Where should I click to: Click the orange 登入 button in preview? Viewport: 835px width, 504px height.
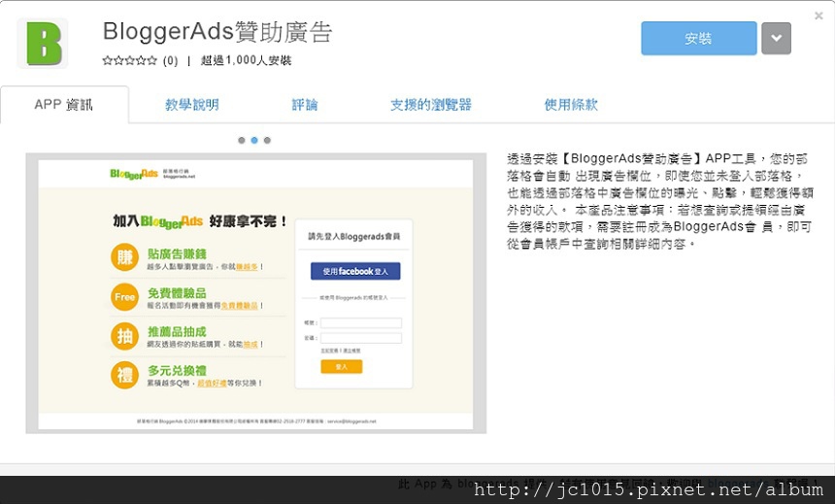click(x=342, y=366)
